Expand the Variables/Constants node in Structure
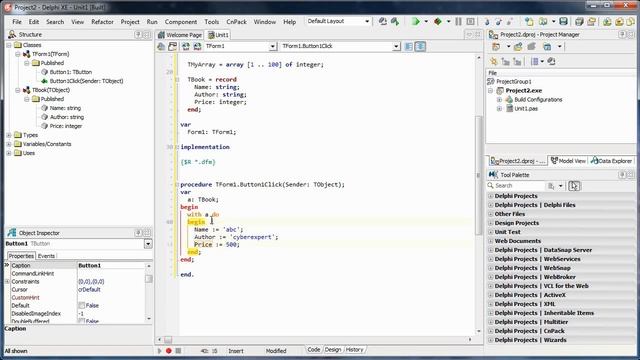Image resolution: width=640 pixels, height=360 pixels. pos(9,144)
